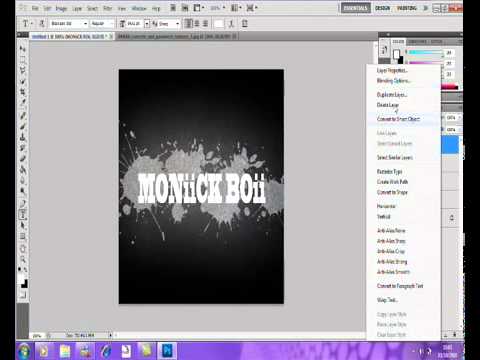This screenshot has height=360, width=480.
Task: Click the text color swatch in options bar
Action: [x=219, y=23]
